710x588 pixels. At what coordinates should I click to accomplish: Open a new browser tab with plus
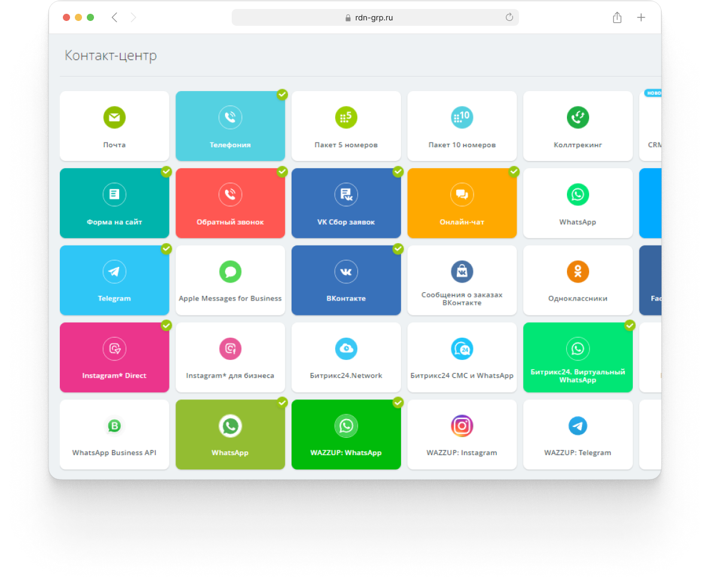641,18
